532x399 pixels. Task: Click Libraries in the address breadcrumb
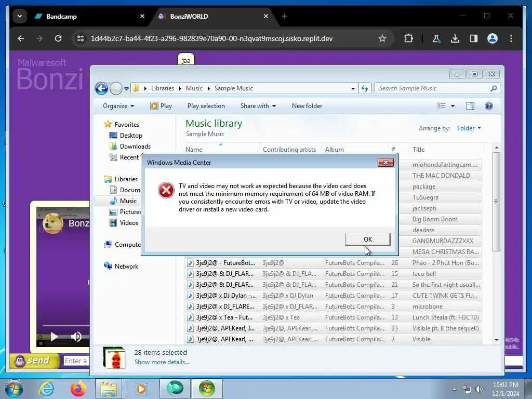pos(162,88)
